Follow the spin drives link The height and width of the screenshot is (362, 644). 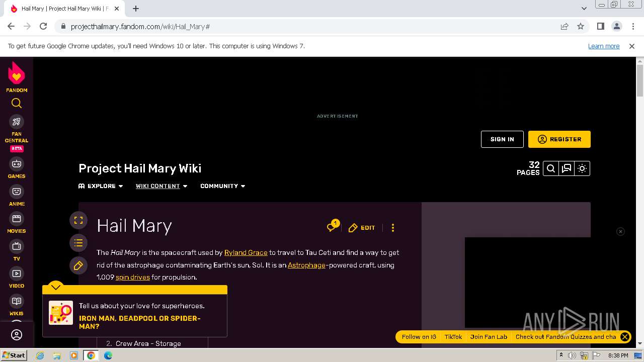pos(133,277)
